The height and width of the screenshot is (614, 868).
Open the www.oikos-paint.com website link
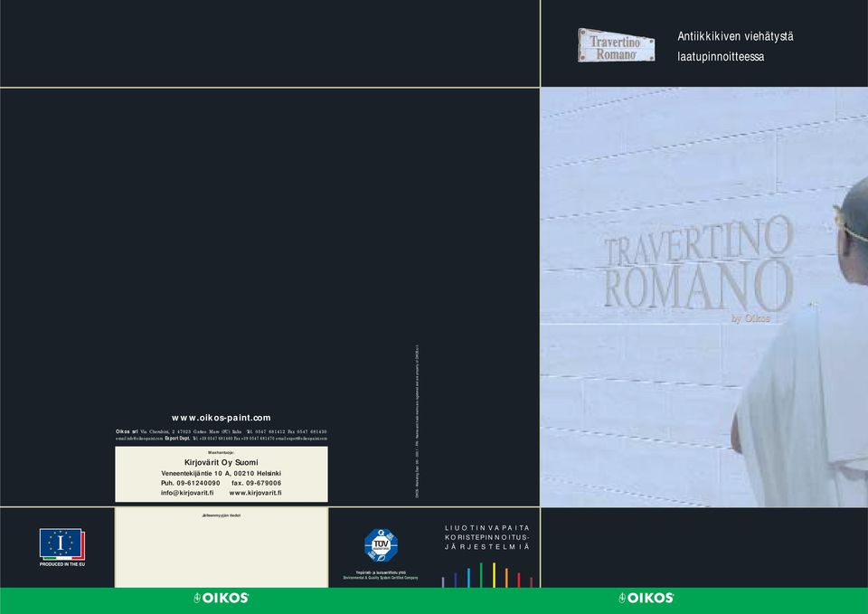[x=222, y=418]
